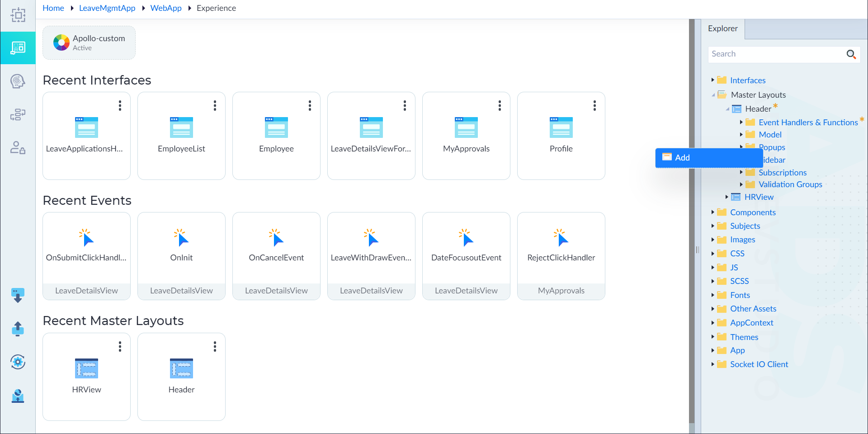Screen dimensions: 868x434
Task: Open the gear settings sidebar icon
Action: tap(18, 362)
